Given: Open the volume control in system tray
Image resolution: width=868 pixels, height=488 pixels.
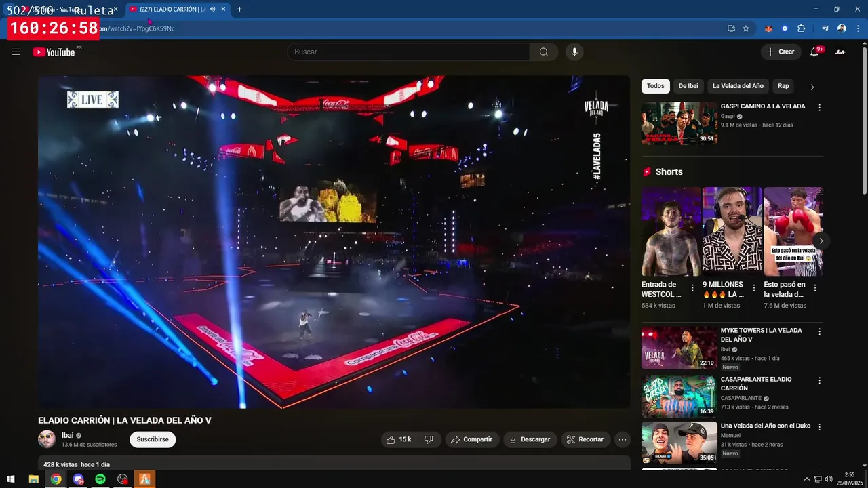Looking at the screenshot, I should click(x=829, y=479).
